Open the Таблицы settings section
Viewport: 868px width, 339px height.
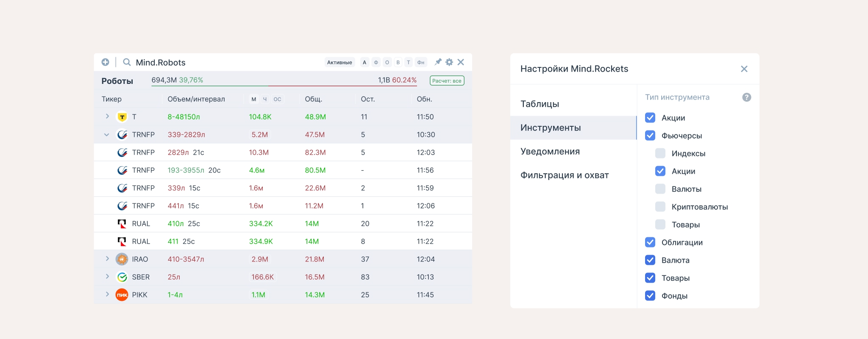coord(573,104)
